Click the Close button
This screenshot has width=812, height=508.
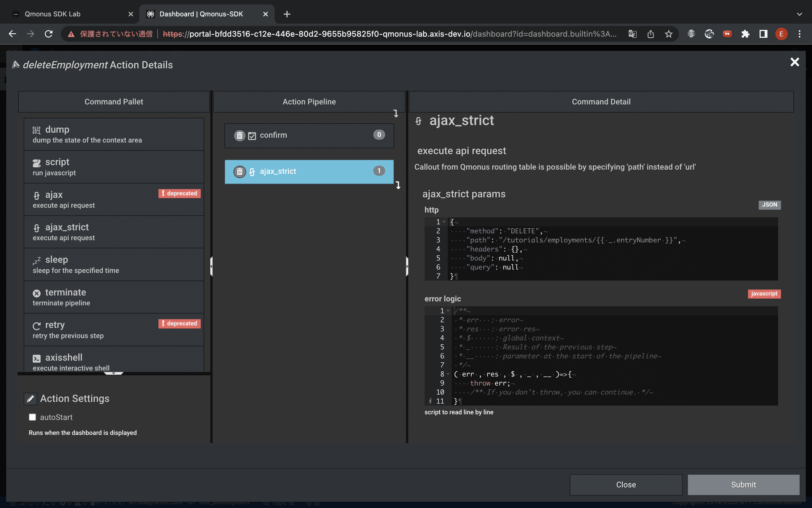click(626, 485)
